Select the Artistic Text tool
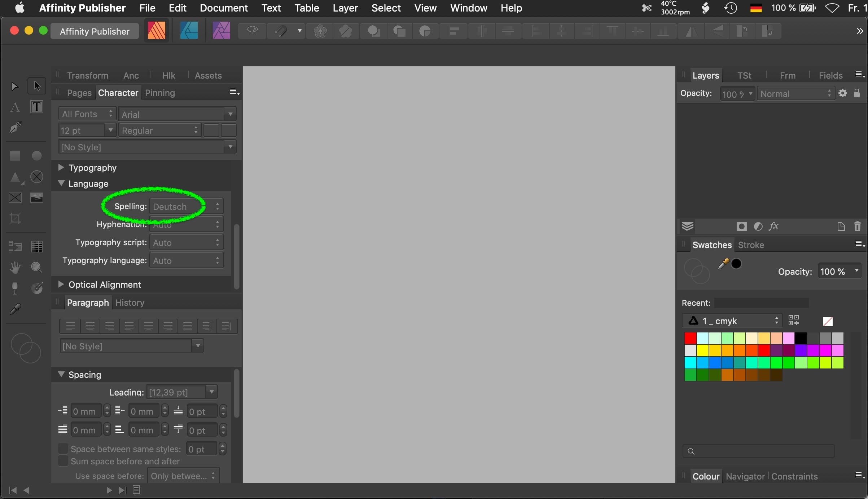 click(14, 107)
